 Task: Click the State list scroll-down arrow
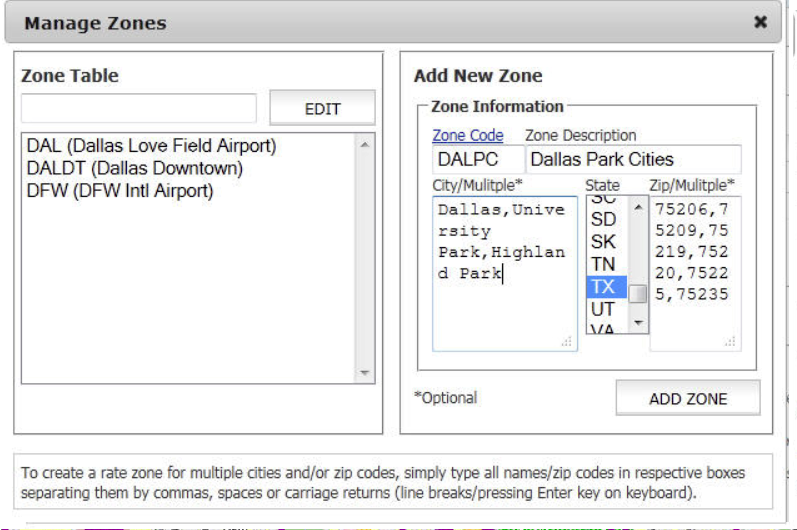pyautogui.click(x=638, y=324)
